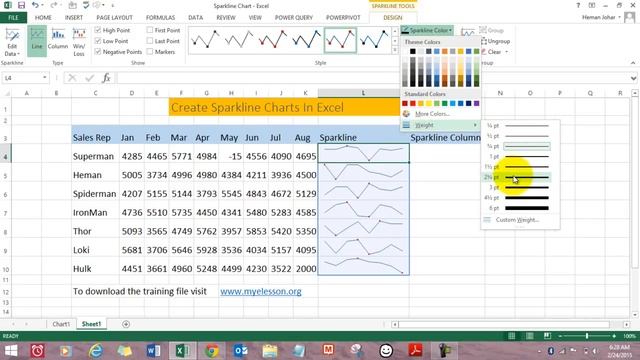The image size is (640, 360).
Task: Toggle the High Point checkbox
Action: pyautogui.click(x=98, y=30)
